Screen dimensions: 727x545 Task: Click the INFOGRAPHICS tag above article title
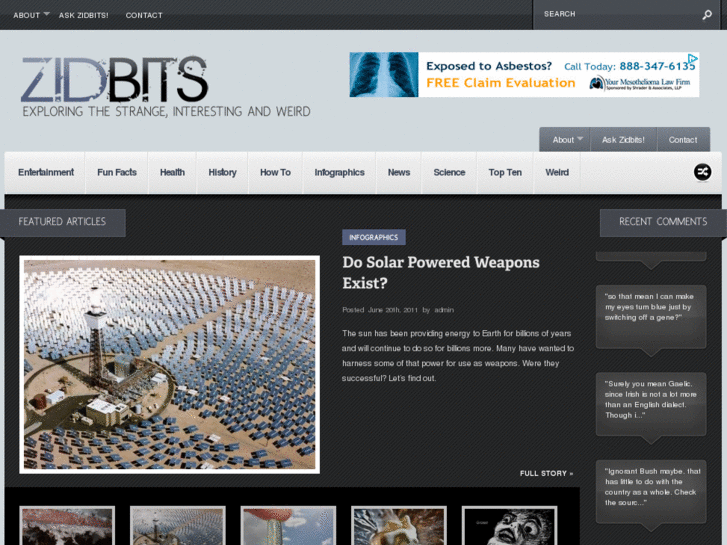click(x=374, y=237)
